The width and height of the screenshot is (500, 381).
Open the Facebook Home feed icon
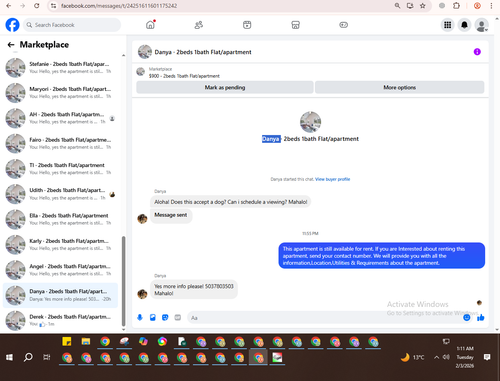(150, 25)
